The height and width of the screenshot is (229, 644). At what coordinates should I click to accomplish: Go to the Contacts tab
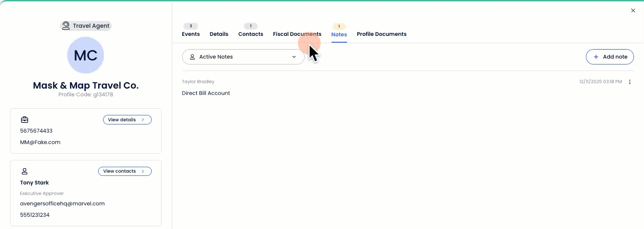[x=251, y=34]
